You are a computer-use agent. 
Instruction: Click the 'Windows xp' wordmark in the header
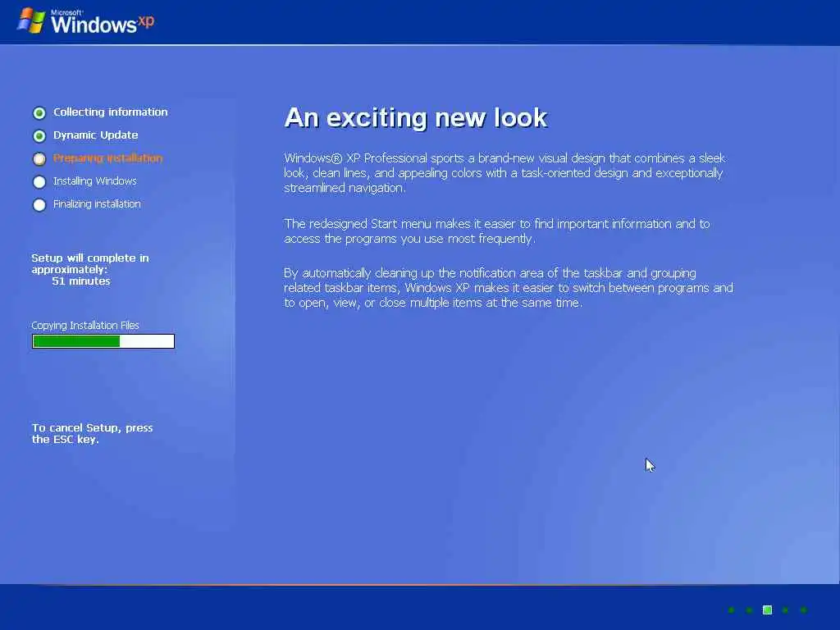[x=103, y=22]
